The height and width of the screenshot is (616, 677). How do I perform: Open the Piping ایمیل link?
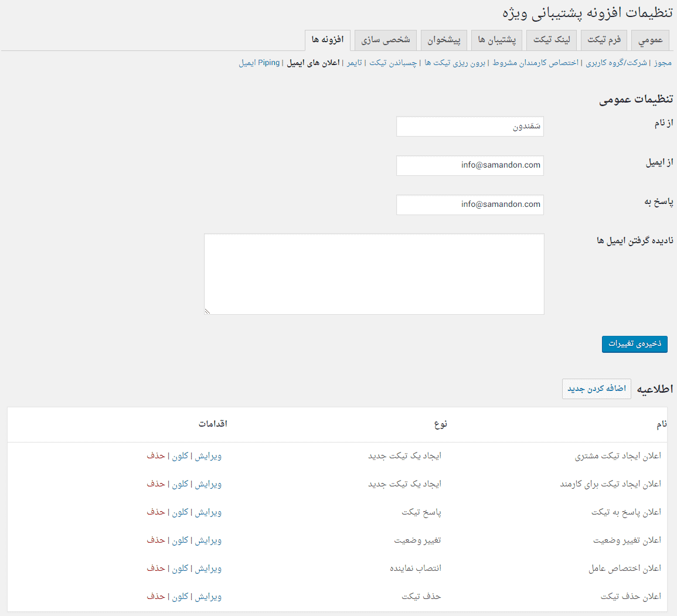point(259,63)
